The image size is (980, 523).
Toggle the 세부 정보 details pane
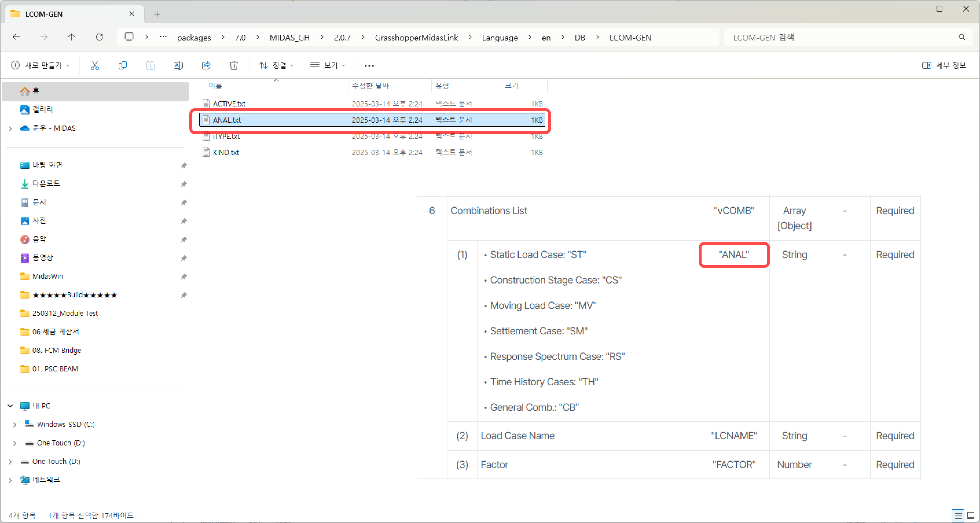click(x=944, y=65)
